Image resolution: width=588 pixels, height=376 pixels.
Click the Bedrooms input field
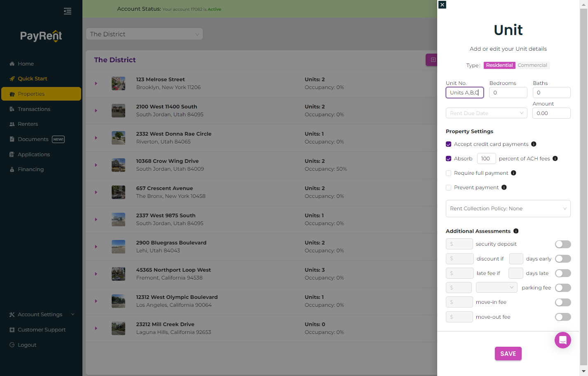[x=508, y=93]
